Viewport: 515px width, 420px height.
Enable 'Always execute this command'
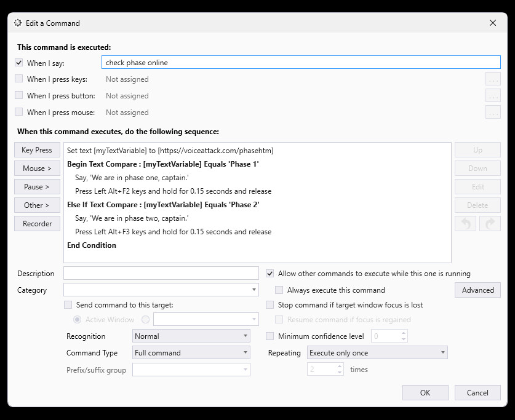(x=279, y=290)
